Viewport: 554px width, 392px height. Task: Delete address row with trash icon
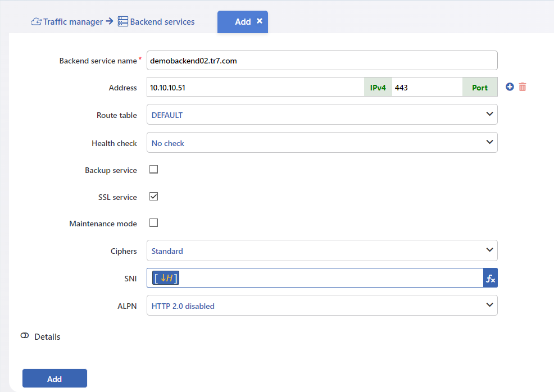(522, 86)
